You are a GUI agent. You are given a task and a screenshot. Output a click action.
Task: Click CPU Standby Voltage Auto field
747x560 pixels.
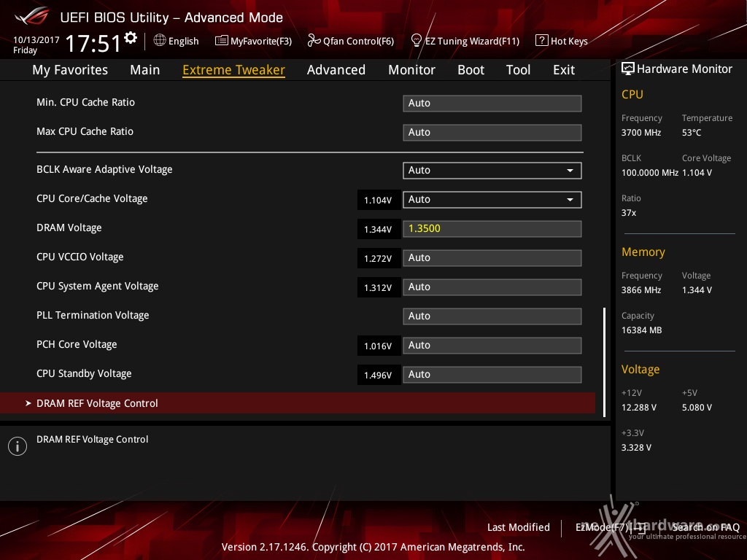coord(492,374)
